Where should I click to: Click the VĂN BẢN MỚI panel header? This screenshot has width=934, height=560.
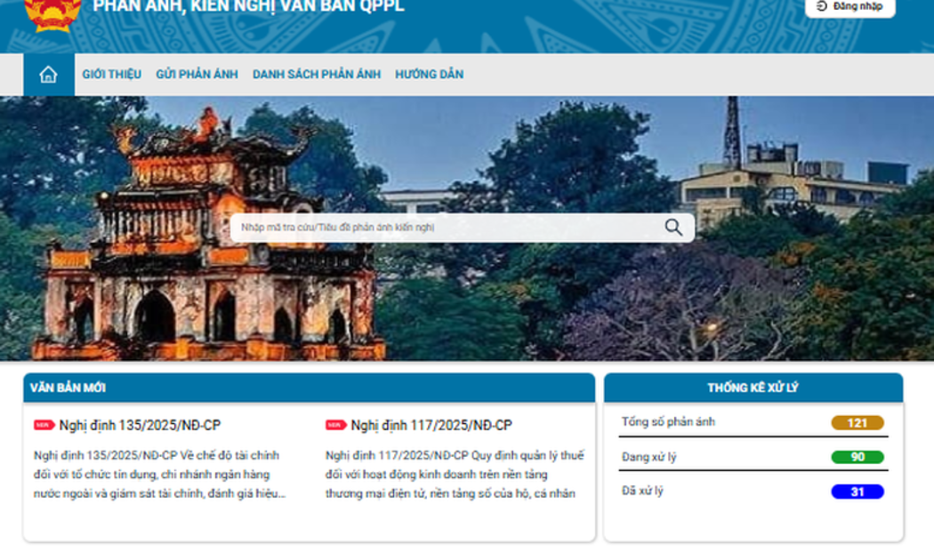click(x=310, y=388)
